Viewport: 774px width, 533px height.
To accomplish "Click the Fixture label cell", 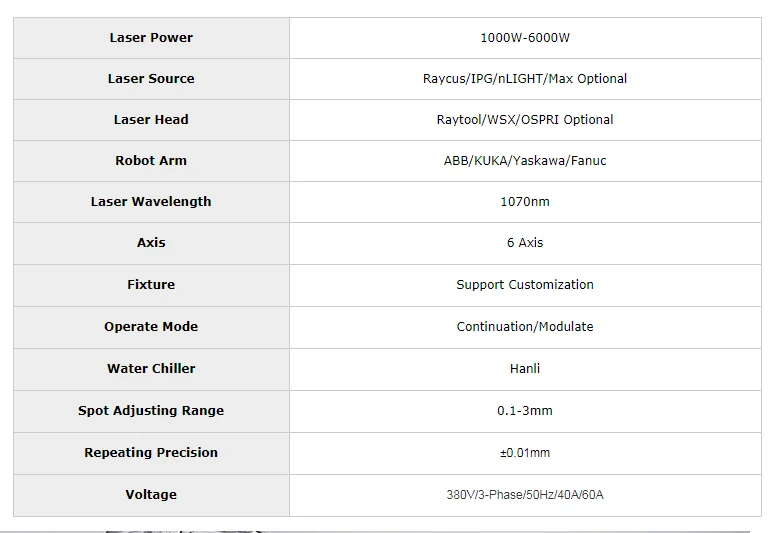I will pos(151,285).
